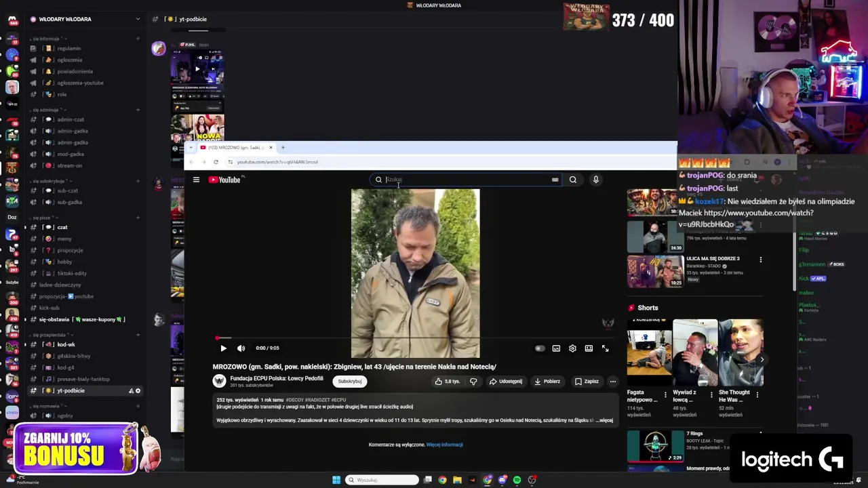Download the video with Pobierz
This screenshot has height=488, width=868.
[547, 382]
